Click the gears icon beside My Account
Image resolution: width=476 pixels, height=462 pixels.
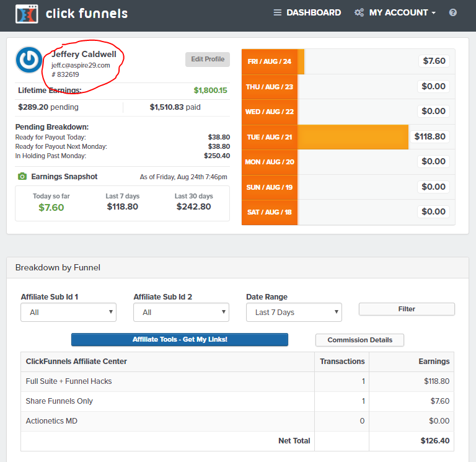coord(359,12)
